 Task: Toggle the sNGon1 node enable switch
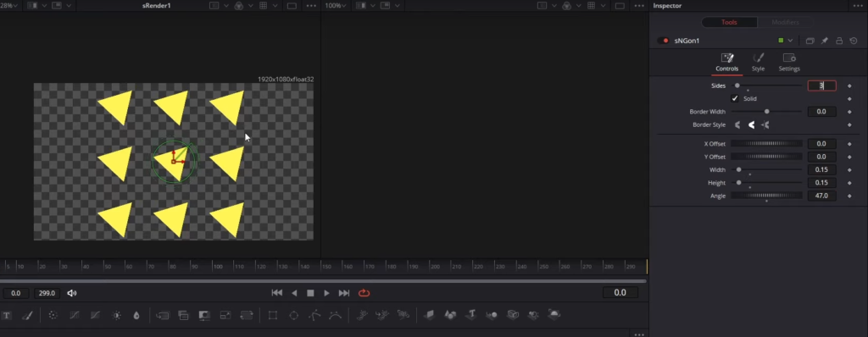tap(663, 41)
